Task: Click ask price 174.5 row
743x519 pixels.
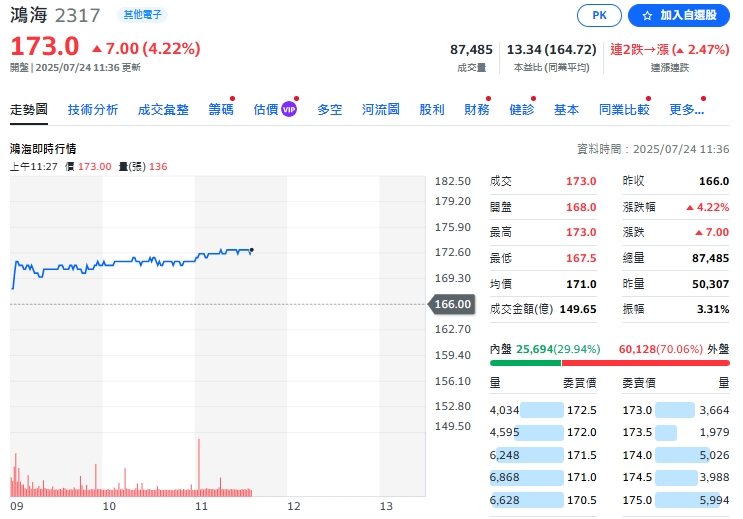Action: 676,477
